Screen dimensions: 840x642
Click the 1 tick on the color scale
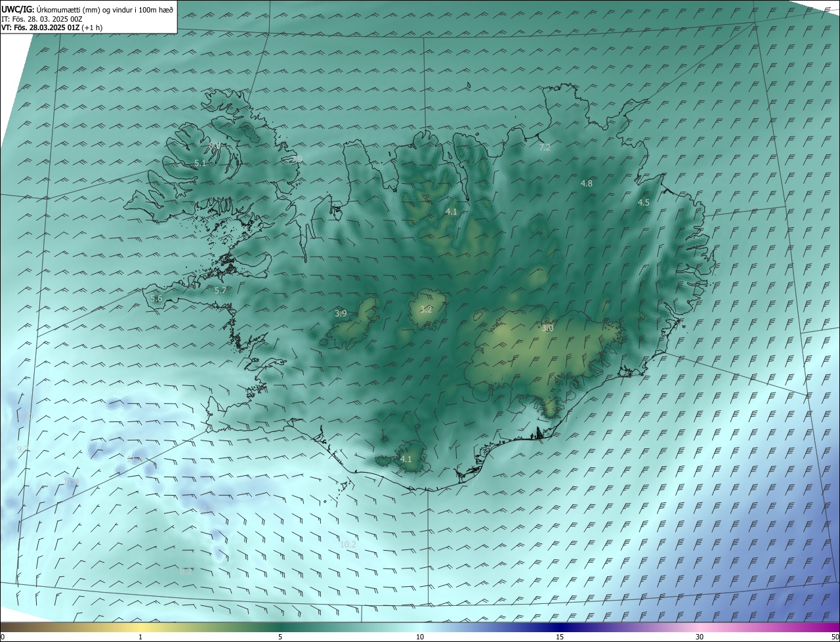click(x=140, y=637)
